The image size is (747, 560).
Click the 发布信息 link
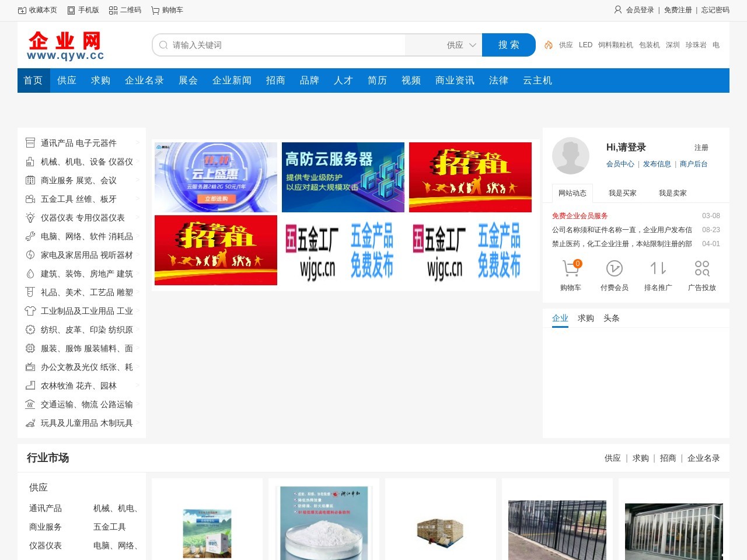pyautogui.click(x=657, y=164)
